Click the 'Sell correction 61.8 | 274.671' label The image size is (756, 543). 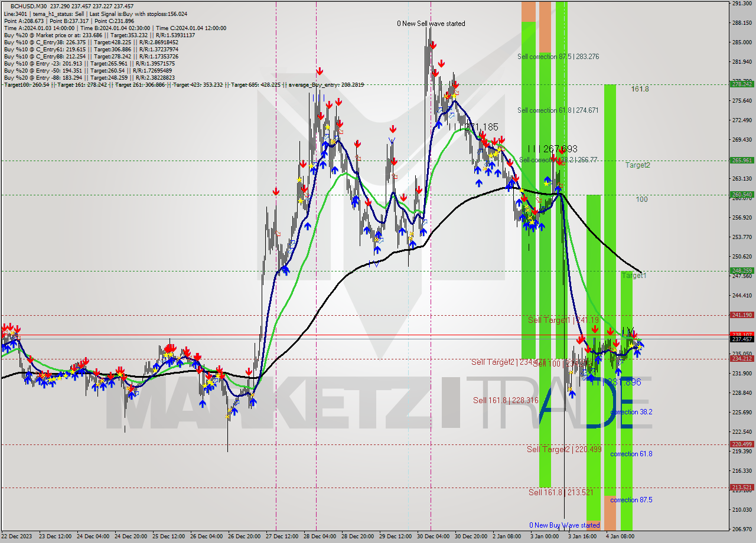coord(558,110)
